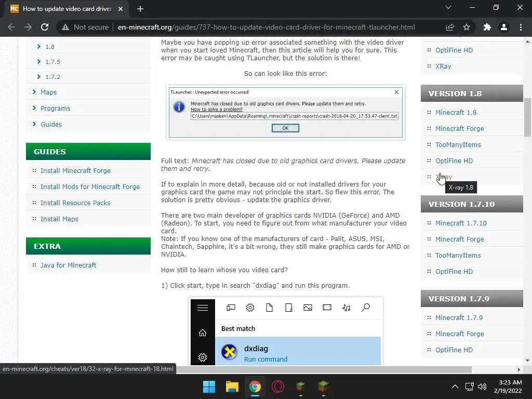Screen dimensions: 532x399
Task: Open the Install Resource Packs guide
Action: (75, 203)
